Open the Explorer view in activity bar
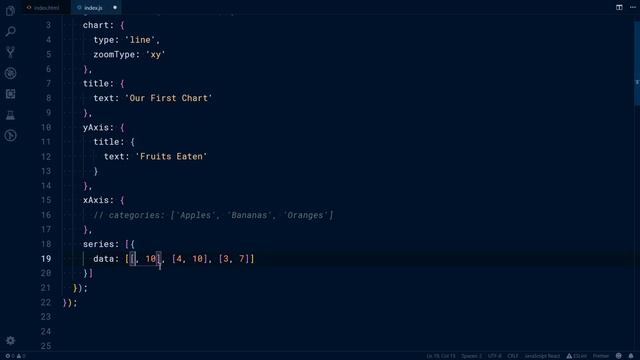The image size is (640, 360). pos(11,11)
